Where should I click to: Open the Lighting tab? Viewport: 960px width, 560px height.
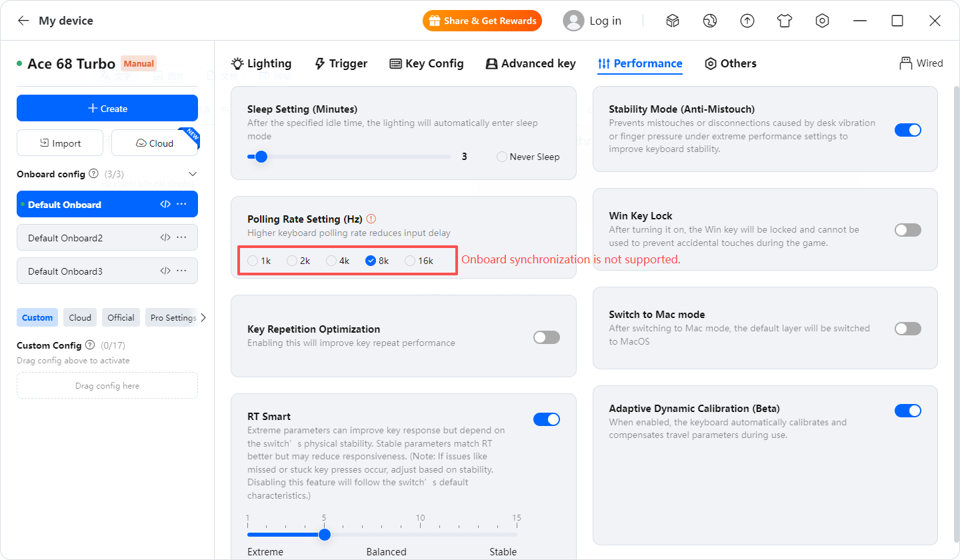point(261,63)
